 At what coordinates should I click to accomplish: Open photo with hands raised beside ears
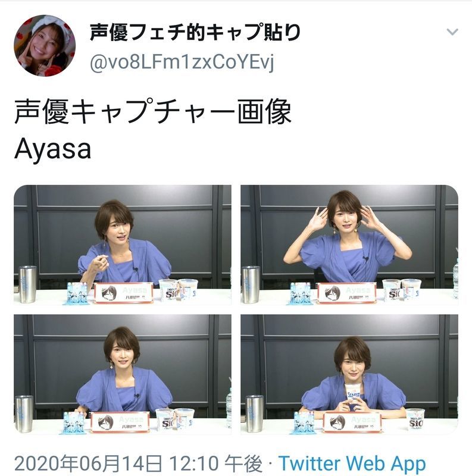349,245
